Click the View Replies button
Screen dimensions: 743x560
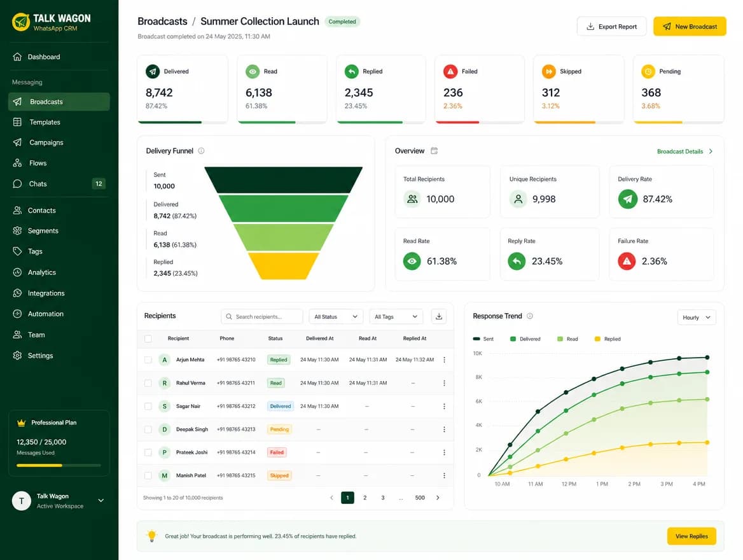pyautogui.click(x=691, y=536)
